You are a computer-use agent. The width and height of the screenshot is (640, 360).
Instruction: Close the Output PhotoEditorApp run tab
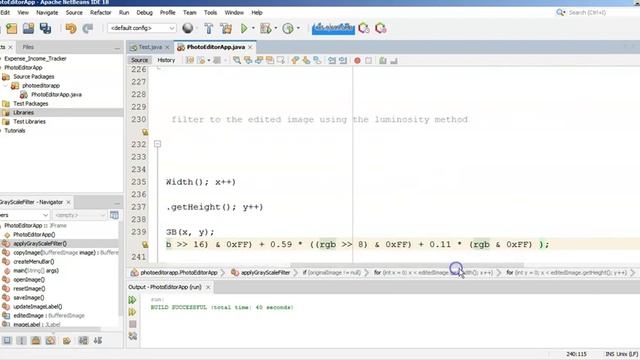208,287
